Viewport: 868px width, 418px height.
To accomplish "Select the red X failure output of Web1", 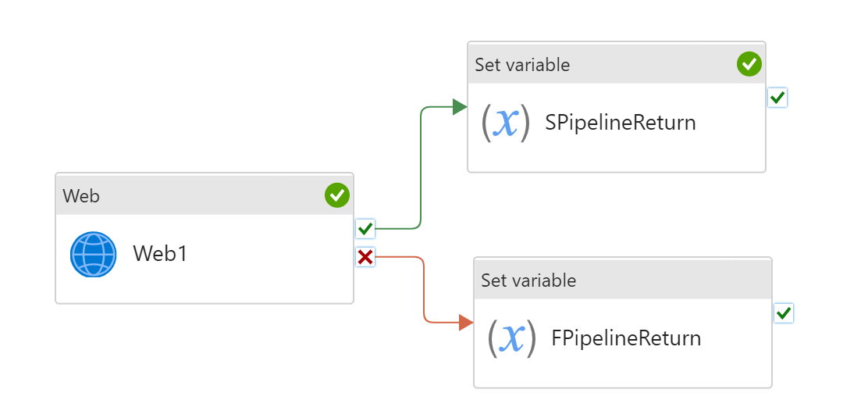I will pyautogui.click(x=365, y=256).
